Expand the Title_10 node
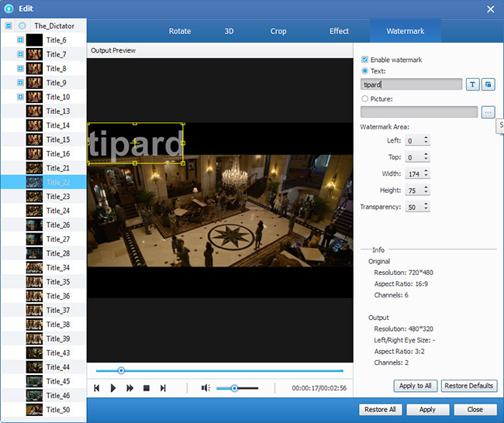This screenshot has width=504, height=423. (x=20, y=97)
